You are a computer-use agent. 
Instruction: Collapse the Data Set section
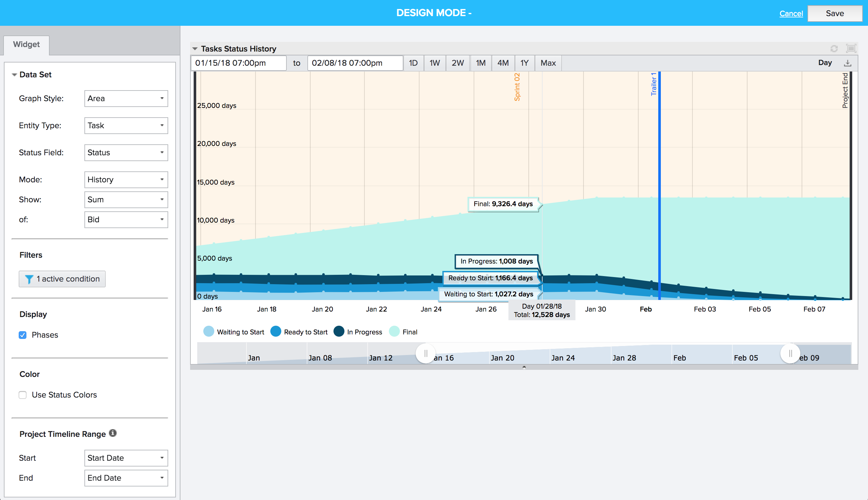click(14, 74)
